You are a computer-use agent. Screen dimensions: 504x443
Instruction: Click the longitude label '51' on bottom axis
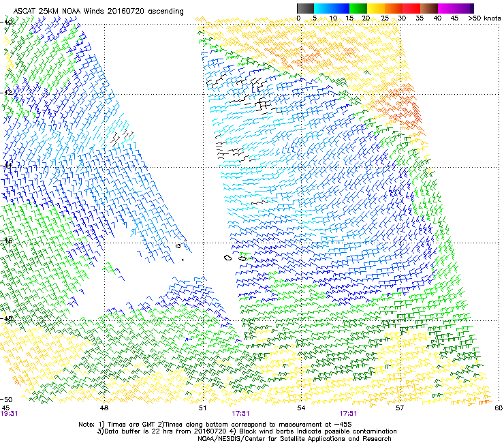pos(202,408)
